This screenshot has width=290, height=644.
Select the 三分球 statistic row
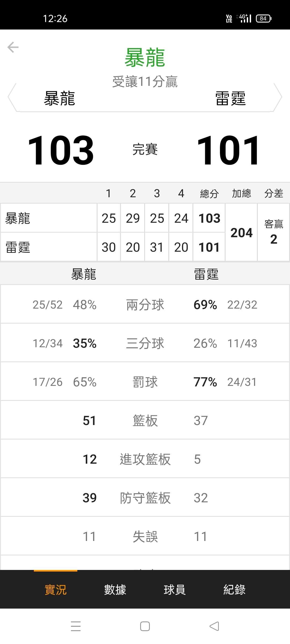pyautogui.click(x=145, y=343)
